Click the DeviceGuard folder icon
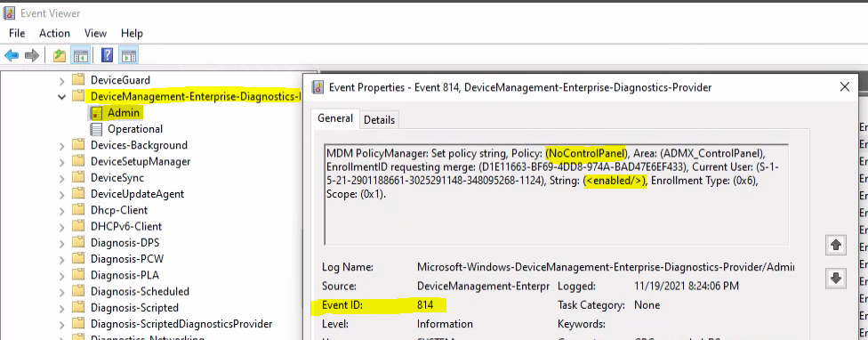The width and height of the screenshot is (868, 340). tap(78, 80)
